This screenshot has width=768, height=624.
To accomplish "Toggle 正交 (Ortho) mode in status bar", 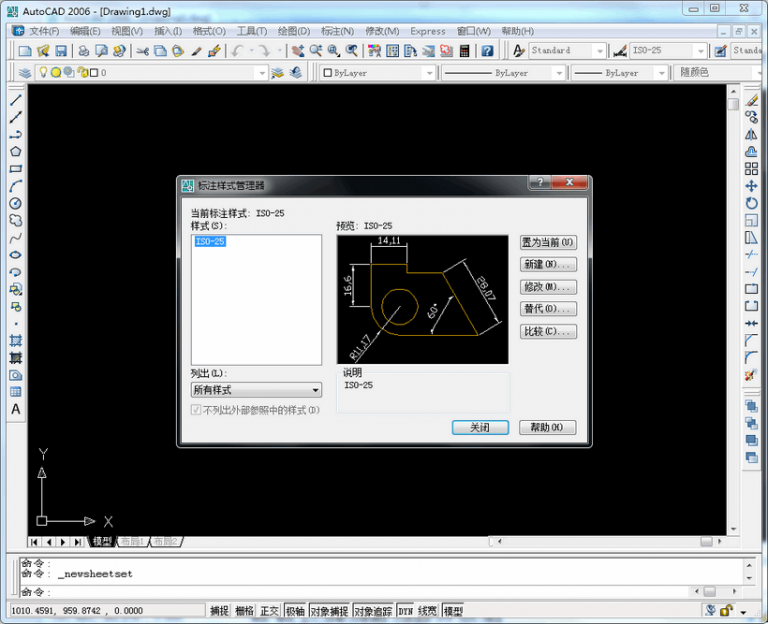I will (x=270, y=610).
